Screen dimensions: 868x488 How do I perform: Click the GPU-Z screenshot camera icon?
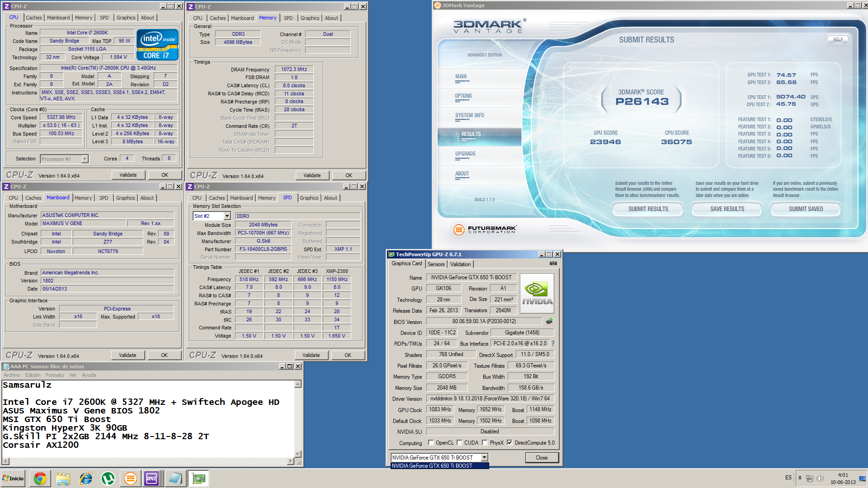click(x=553, y=263)
